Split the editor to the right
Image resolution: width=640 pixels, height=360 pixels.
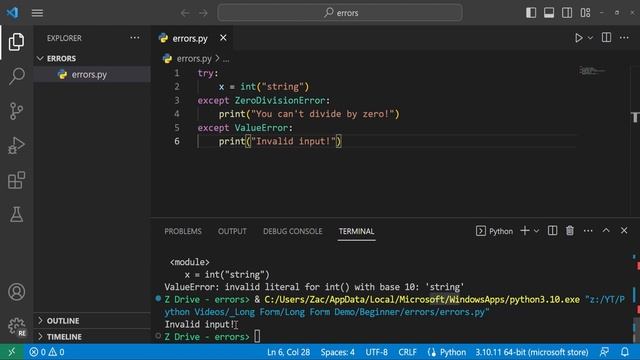606,38
